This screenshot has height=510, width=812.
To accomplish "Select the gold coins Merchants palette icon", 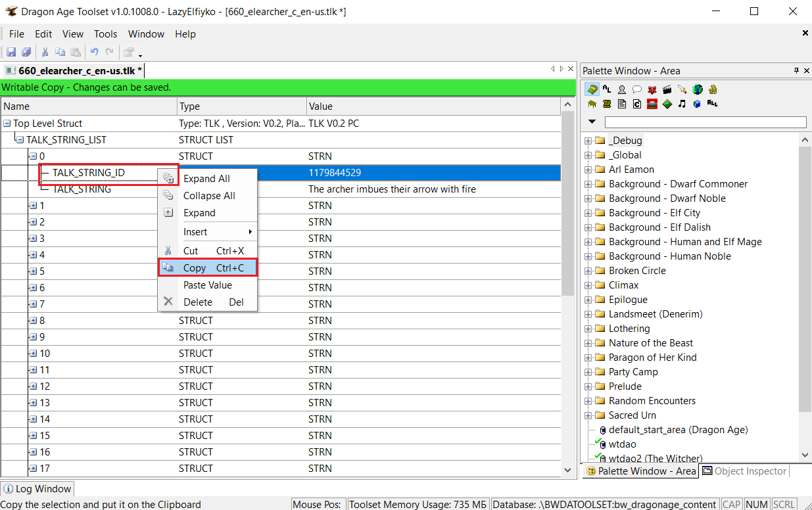I will click(713, 89).
